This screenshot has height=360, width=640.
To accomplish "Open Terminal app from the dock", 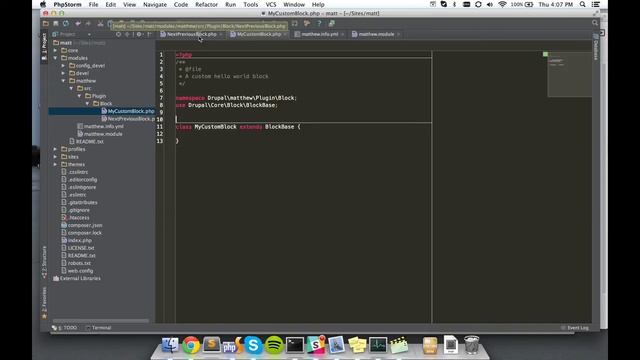I will click(x=295, y=345).
